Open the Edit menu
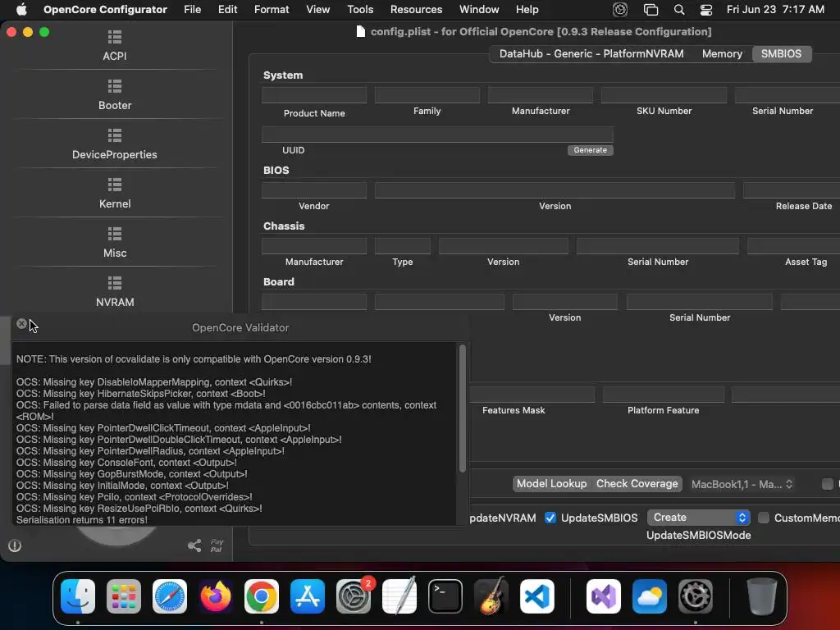840x630 pixels. pos(228,9)
